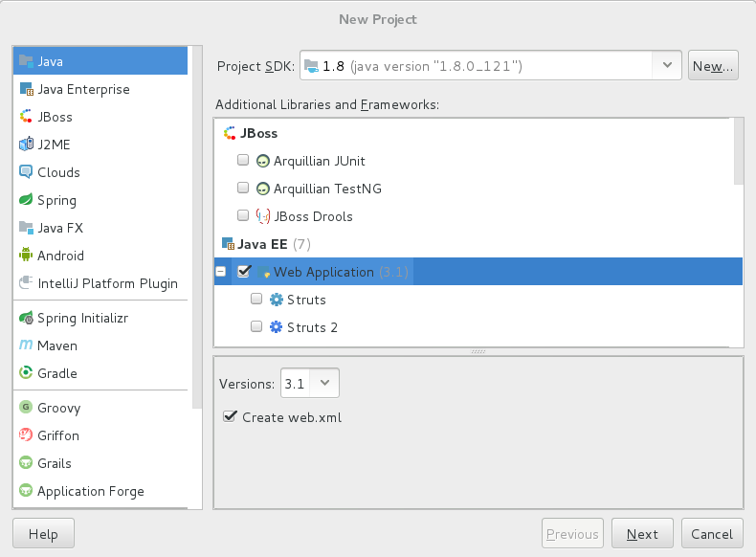Click the Groovy G icon
Viewport: 756px width, 557px height.
(x=26, y=407)
